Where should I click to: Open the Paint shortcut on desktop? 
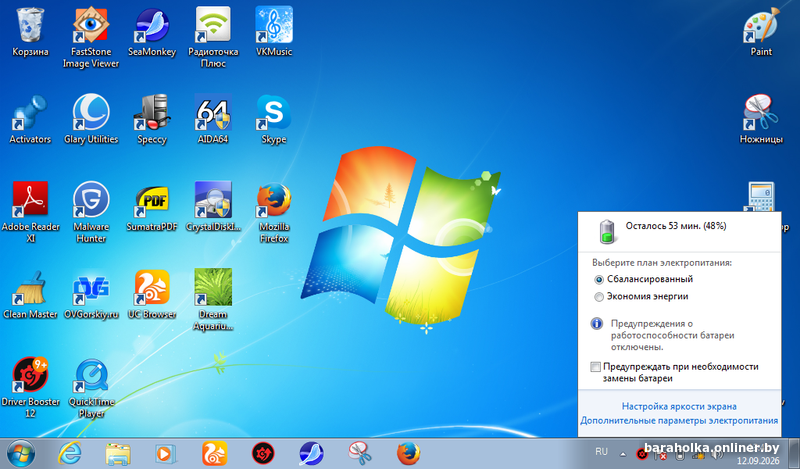(761, 32)
